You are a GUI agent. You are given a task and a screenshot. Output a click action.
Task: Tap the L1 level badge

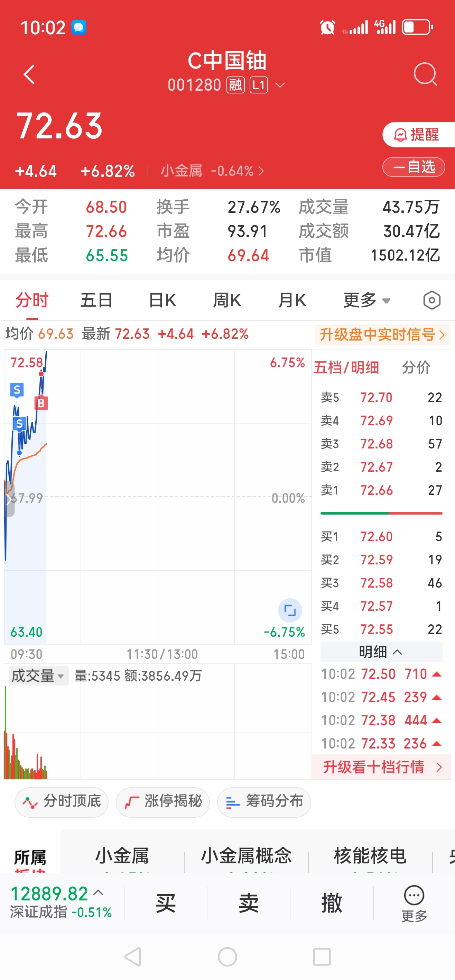coord(259,85)
